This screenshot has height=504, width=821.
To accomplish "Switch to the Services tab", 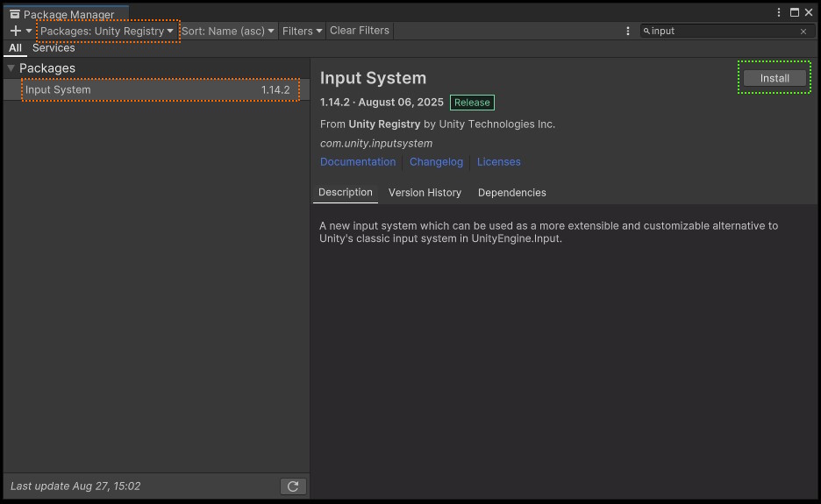I will [54, 48].
